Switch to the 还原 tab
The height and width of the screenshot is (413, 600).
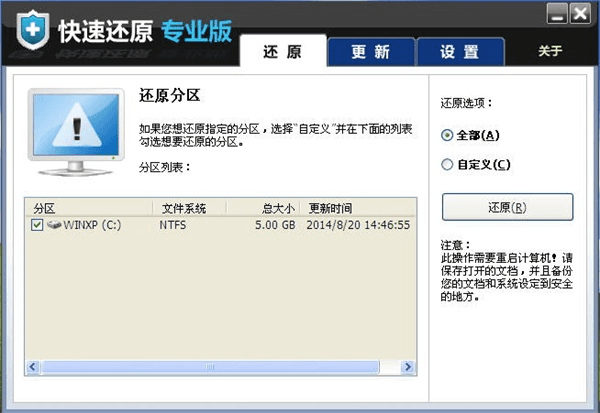click(x=283, y=51)
